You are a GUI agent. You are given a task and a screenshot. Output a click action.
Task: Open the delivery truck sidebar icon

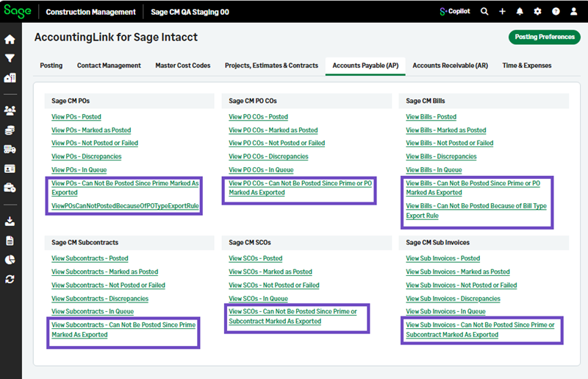(10, 149)
